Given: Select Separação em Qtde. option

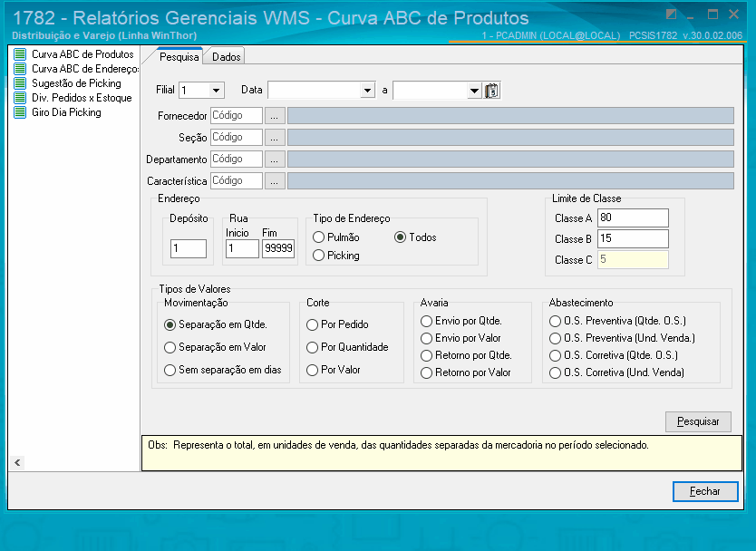Looking at the screenshot, I should coord(170,325).
